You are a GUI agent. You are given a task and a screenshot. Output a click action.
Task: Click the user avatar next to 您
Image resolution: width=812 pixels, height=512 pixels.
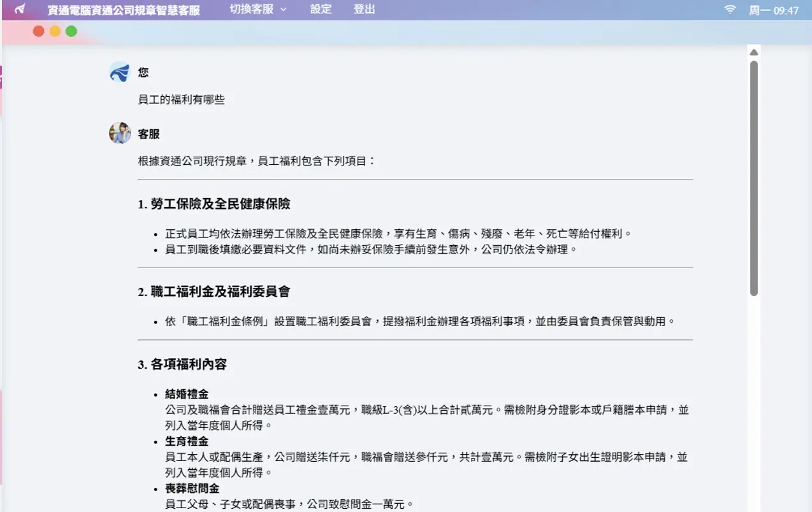click(x=120, y=72)
